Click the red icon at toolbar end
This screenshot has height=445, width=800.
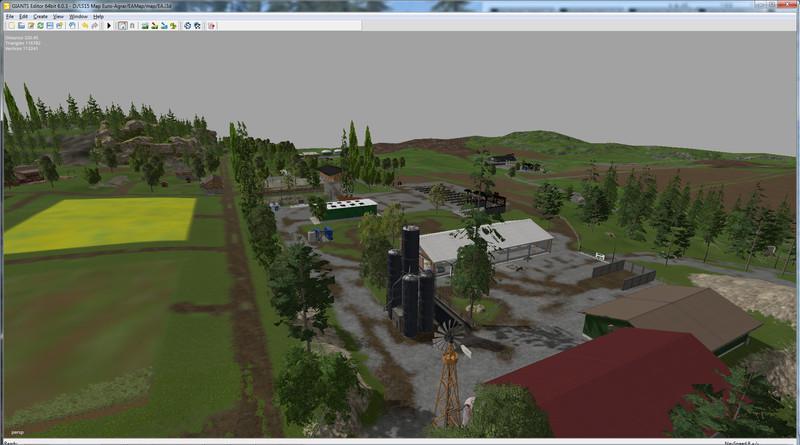212,26
